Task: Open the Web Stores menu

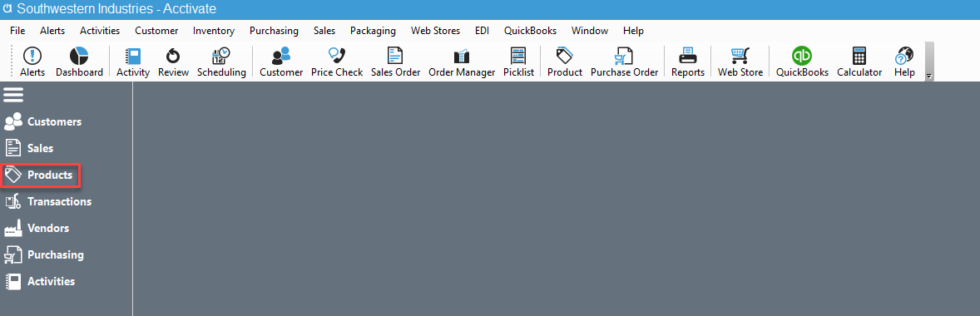Action: [x=436, y=31]
